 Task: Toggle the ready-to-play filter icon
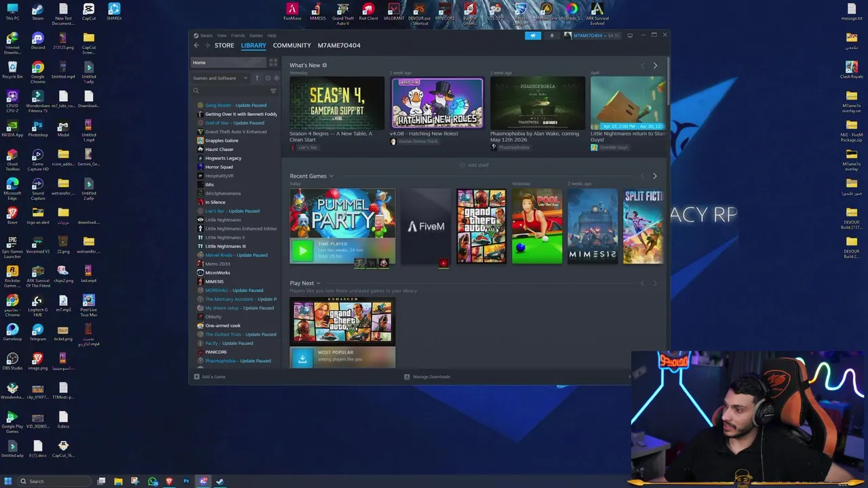[276, 78]
